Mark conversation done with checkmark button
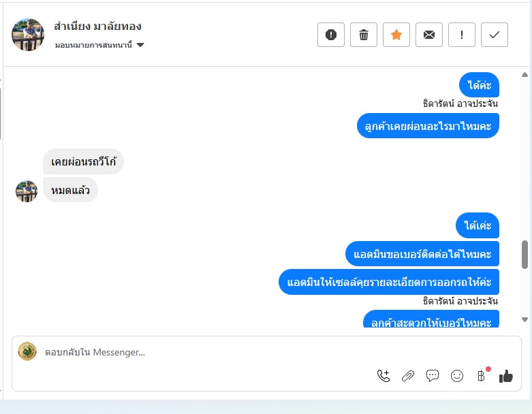 (495, 35)
